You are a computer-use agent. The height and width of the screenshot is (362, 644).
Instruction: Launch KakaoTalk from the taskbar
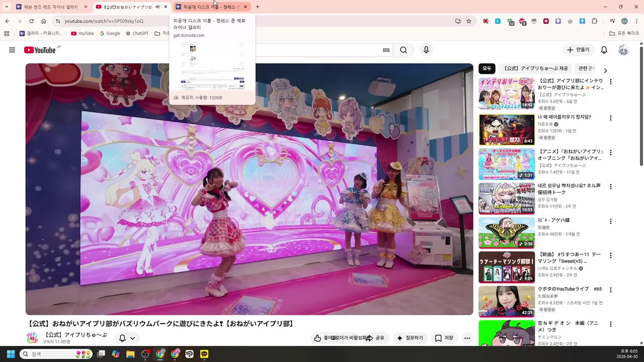(204, 354)
